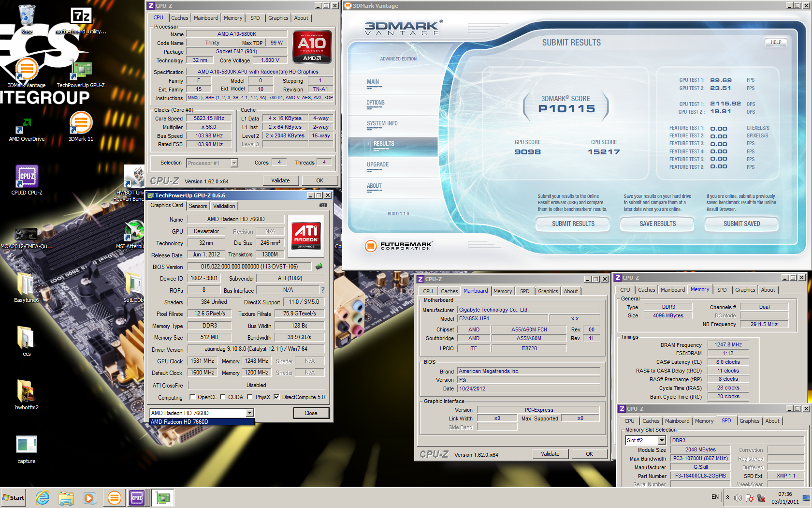Viewport: 812px width, 508px height.
Task: Click Validate in the top CPU-Z window
Action: [280, 180]
